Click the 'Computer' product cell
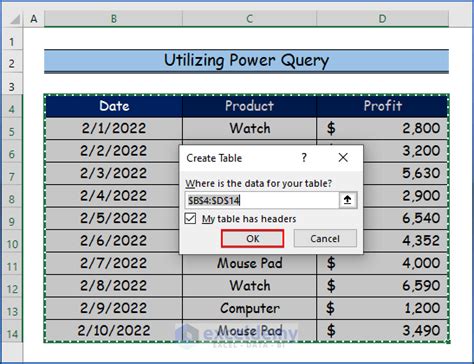The height and width of the screenshot is (364, 474). tap(249, 308)
